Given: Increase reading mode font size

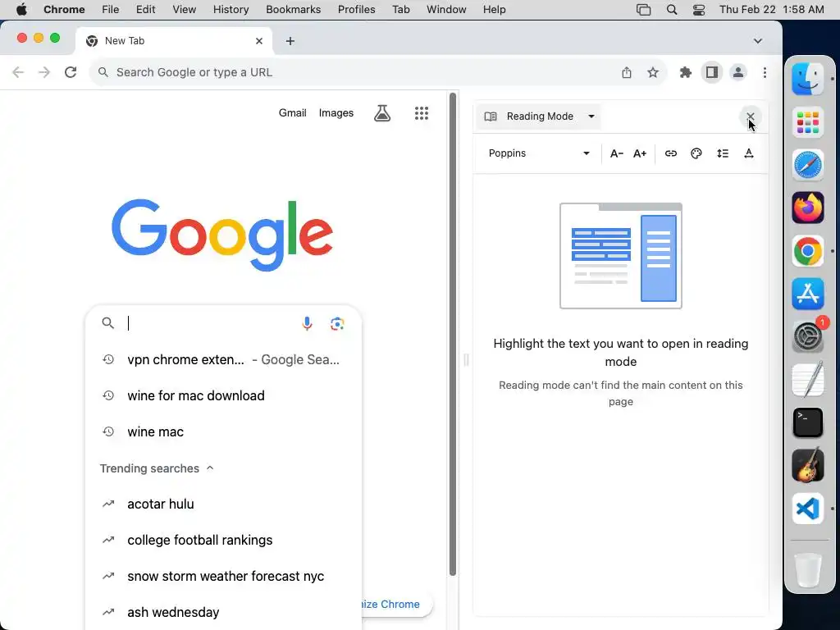Looking at the screenshot, I should [640, 153].
